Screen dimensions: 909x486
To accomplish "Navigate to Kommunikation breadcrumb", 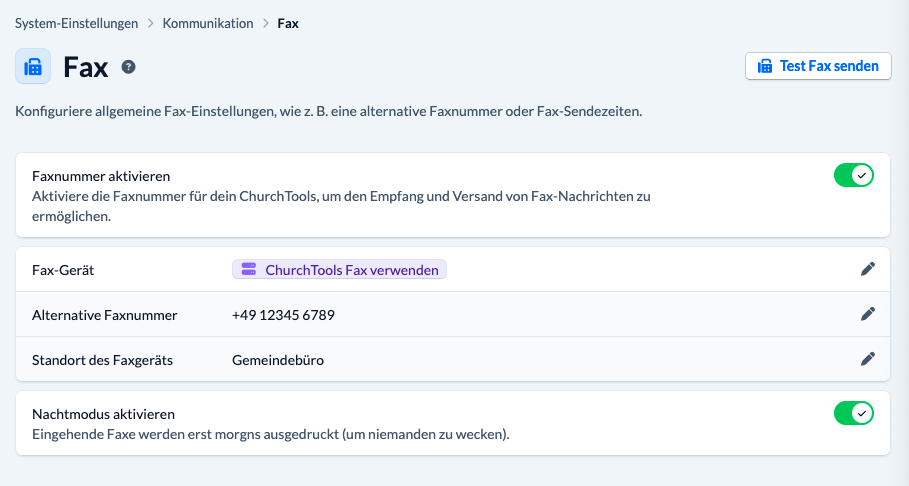I will [208, 23].
